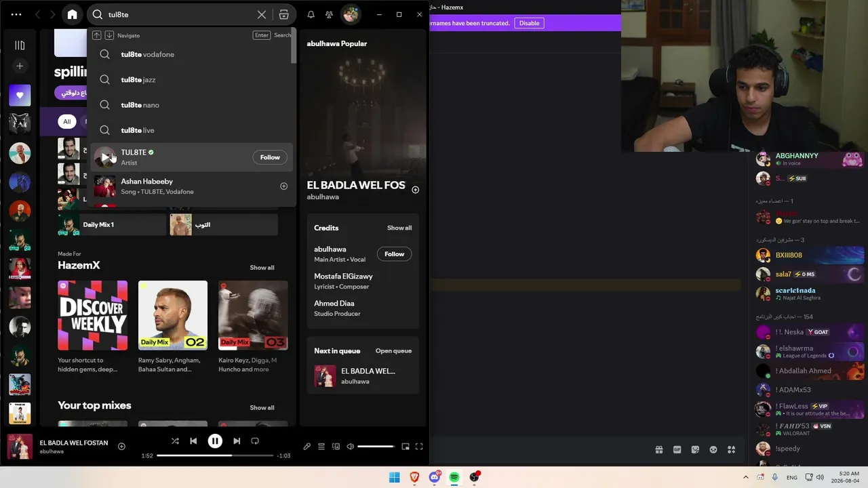This screenshot has width=868, height=488.
Task: Select suggestion tul8te live
Action: tap(193, 130)
